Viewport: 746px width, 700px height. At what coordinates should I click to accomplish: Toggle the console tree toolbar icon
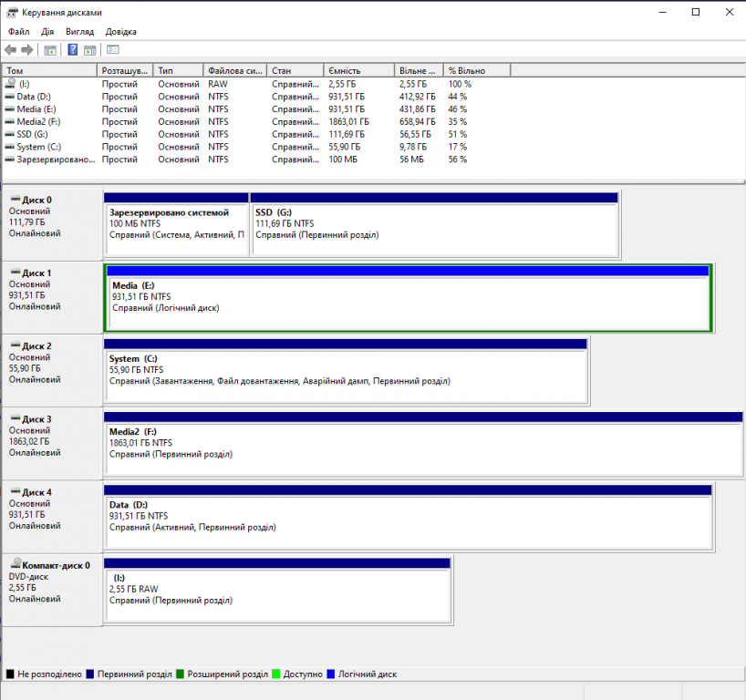click(x=50, y=50)
